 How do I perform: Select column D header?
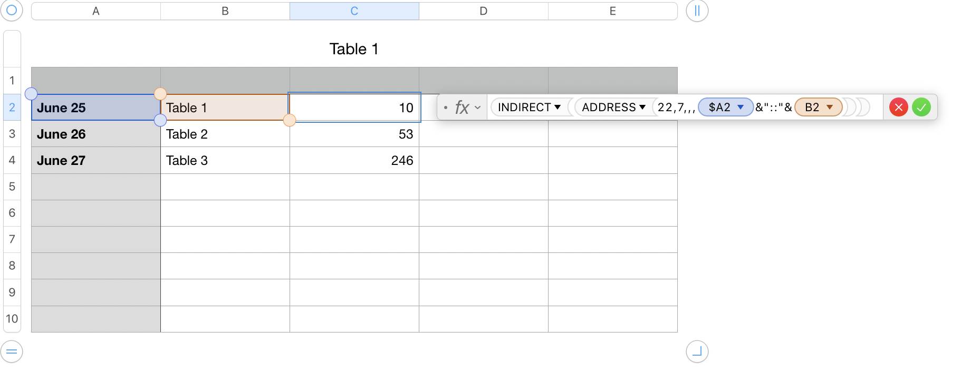483,11
